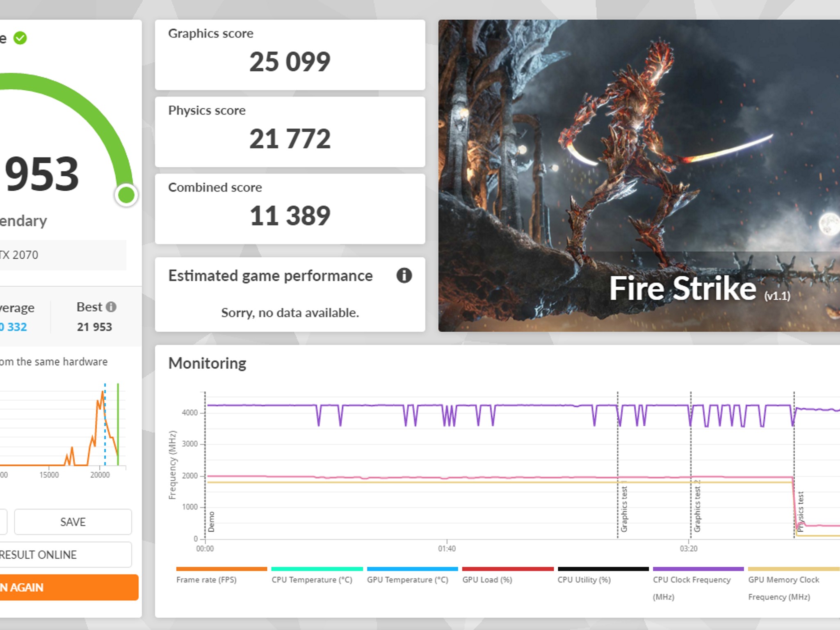The width and height of the screenshot is (840, 630).
Task: Hide the GPU Load (%) monitoring trace
Action: click(x=507, y=568)
